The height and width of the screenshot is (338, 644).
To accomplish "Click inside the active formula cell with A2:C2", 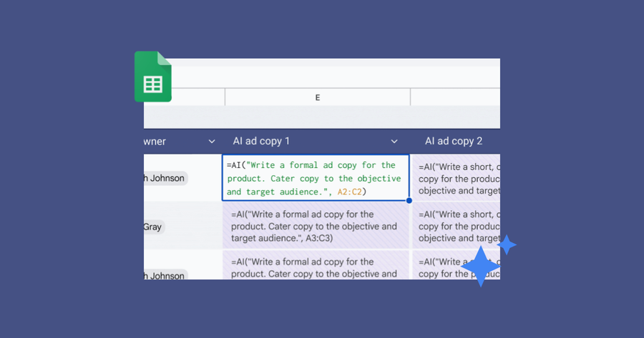I will point(316,178).
